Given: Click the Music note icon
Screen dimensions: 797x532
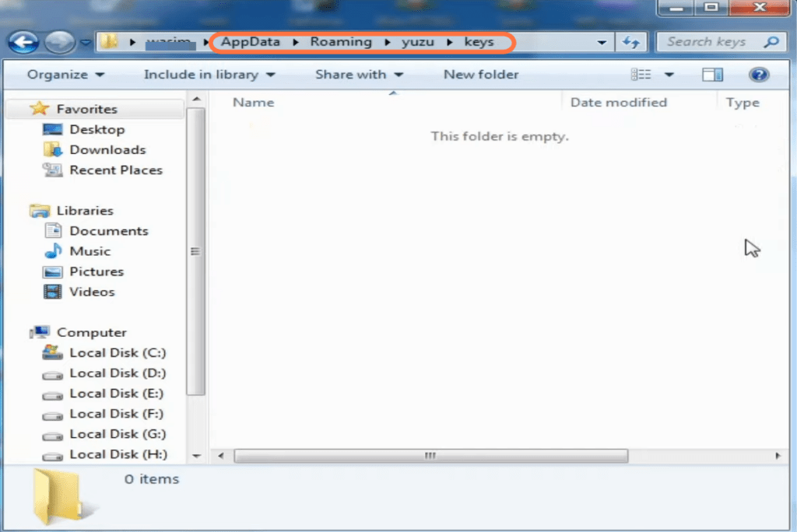Looking at the screenshot, I should [53, 250].
